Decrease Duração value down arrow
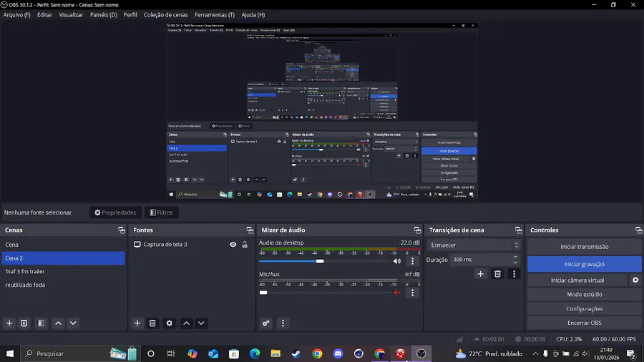Screen dimensions: 644x362 coord(515,263)
